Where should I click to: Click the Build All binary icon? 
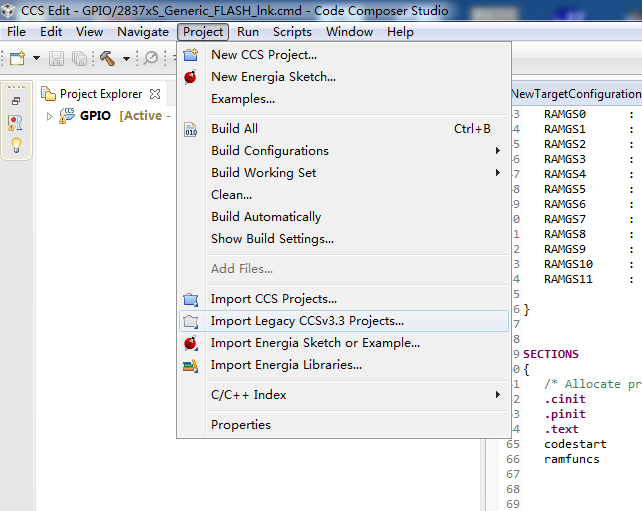point(191,129)
